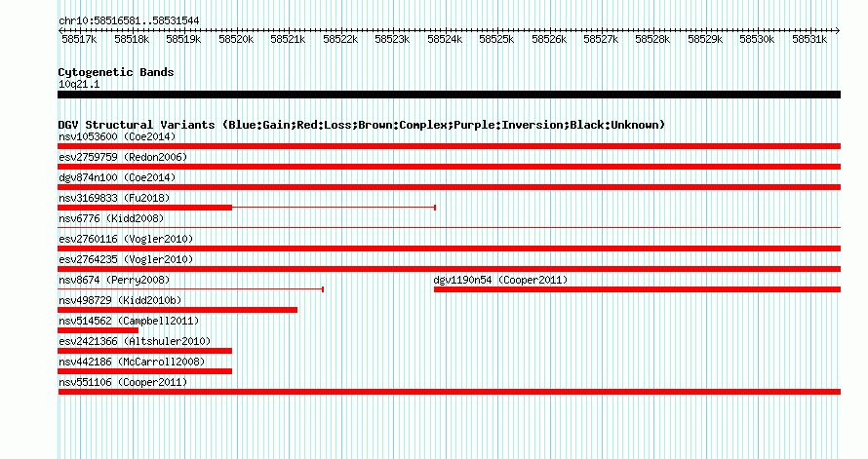The image size is (868, 459).
Task: Select dgv1190n54 (Cooper2011) variant label
Action: click(x=500, y=280)
